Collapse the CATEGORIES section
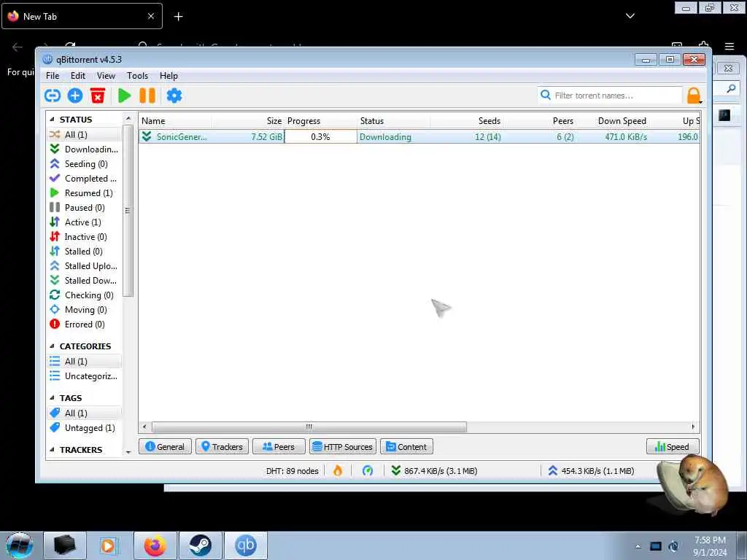Viewport: 747px width, 560px height. (x=52, y=346)
